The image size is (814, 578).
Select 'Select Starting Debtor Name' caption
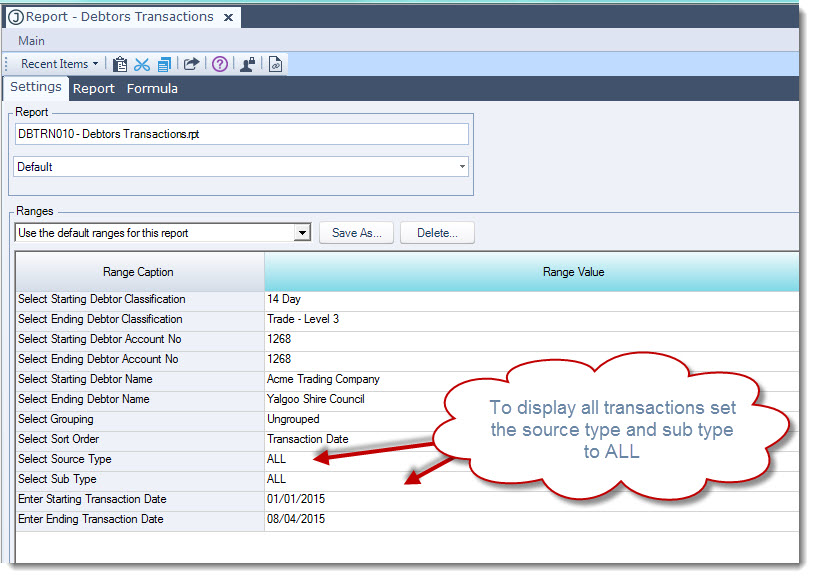pyautogui.click(x=140, y=380)
